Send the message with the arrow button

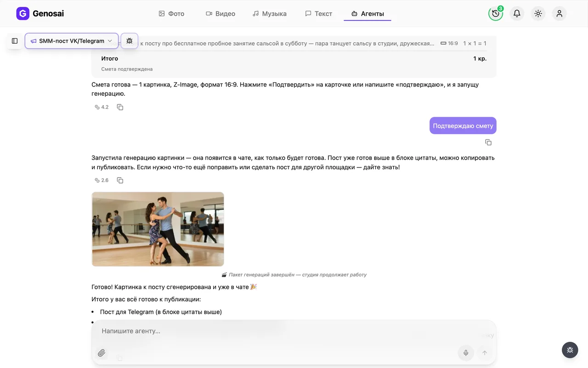[484, 353]
